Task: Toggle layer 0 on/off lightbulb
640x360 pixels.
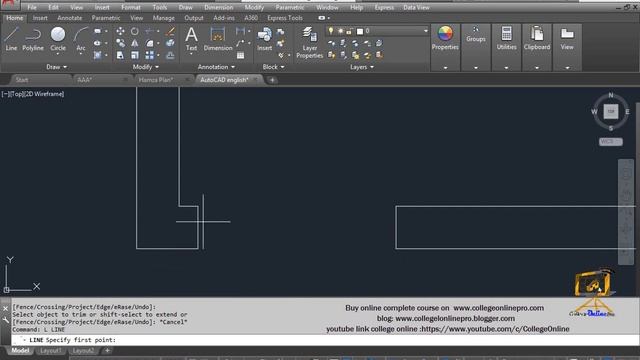Action: (331, 31)
